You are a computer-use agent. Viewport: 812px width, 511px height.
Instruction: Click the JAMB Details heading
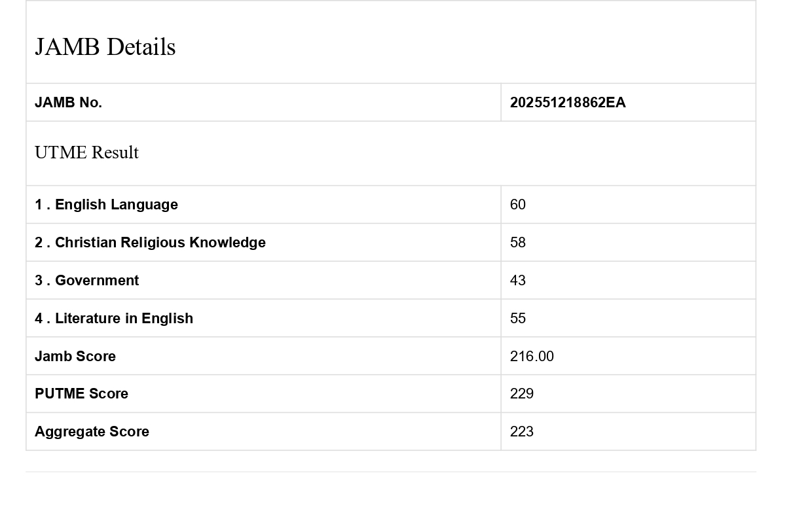(105, 47)
